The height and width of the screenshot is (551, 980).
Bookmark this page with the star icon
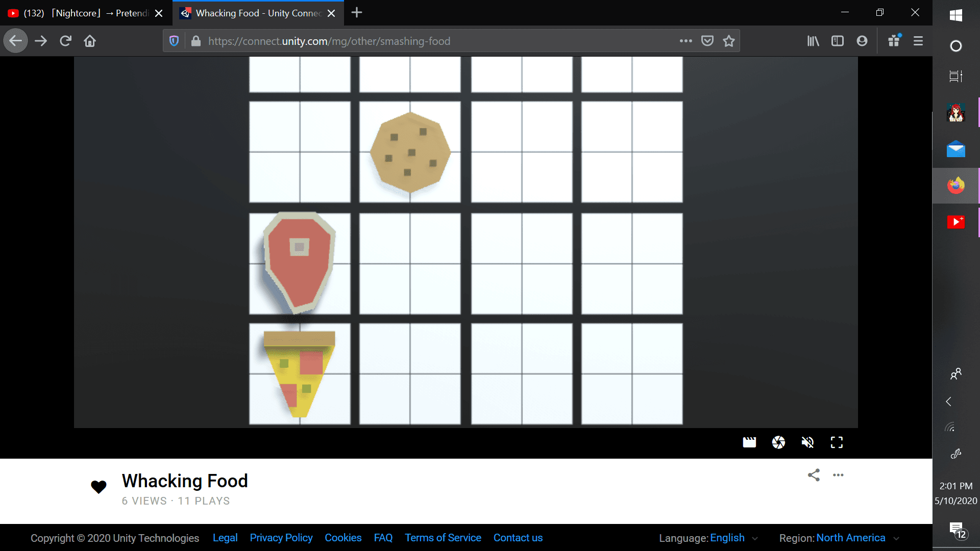click(x=728, y=41)
